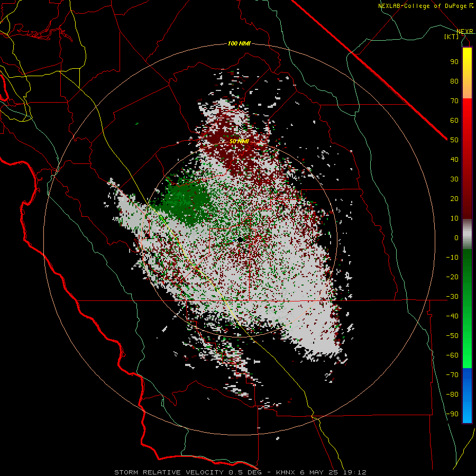The image size is (476, 476).
Task: Click the positive 50 value on velocity scale
Action: [454, 140]
